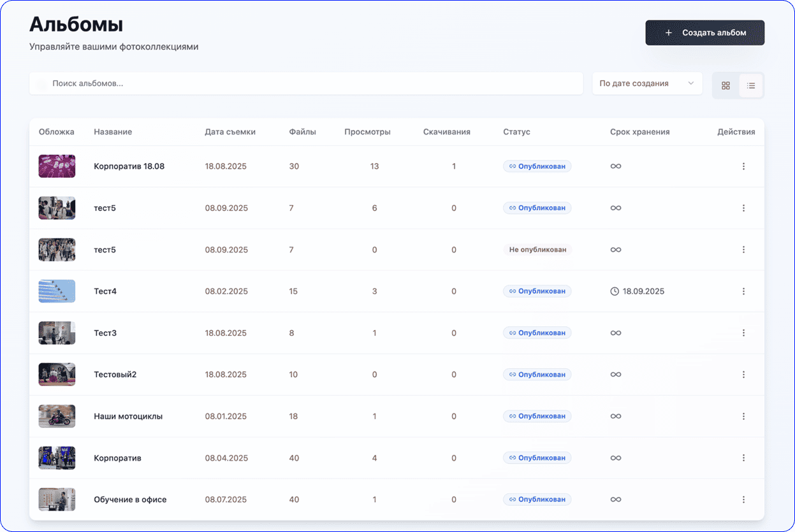Open the Наши мотоциклы album name
The height and width of the screenshot is (532, 795).
tap(128, 416)
